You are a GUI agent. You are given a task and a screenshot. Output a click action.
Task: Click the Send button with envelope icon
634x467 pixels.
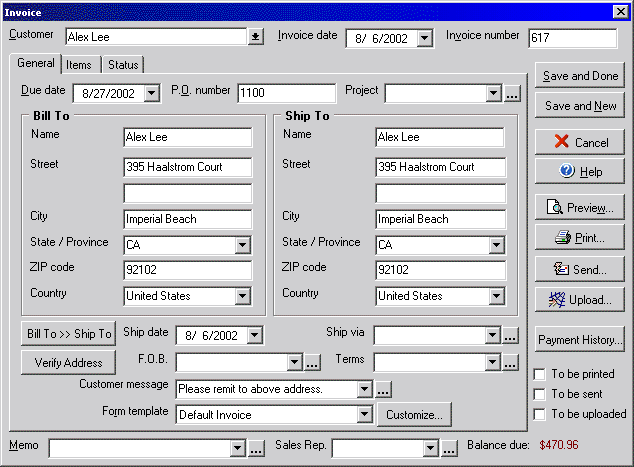pos(579,270)
